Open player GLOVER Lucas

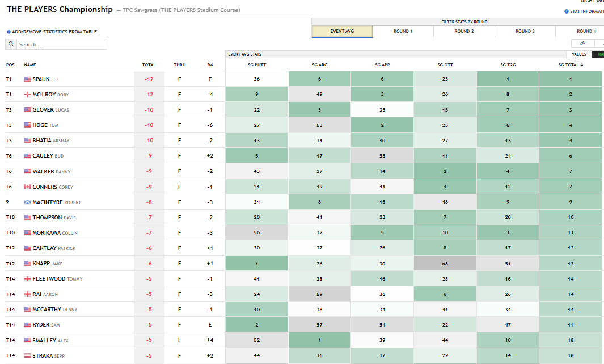point(50,110)
